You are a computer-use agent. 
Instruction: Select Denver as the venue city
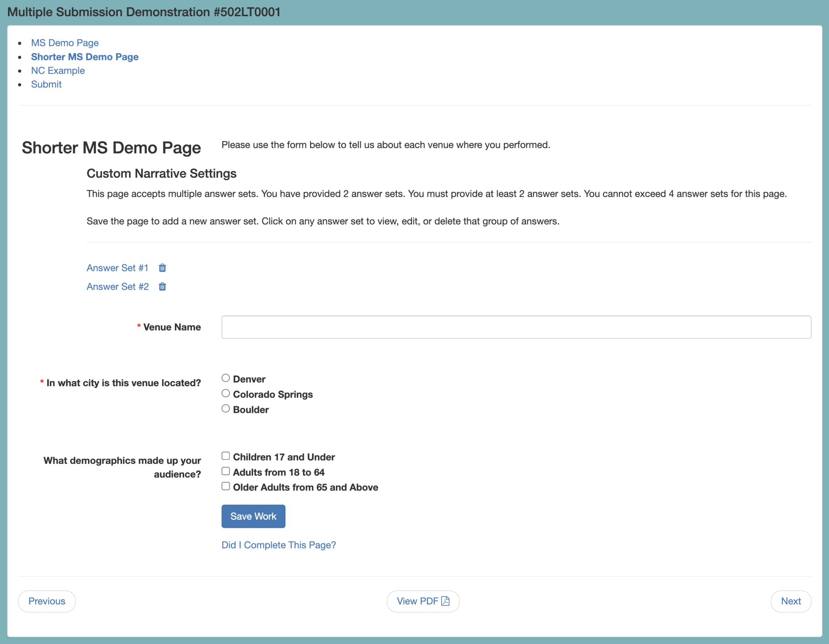[226, 378]
